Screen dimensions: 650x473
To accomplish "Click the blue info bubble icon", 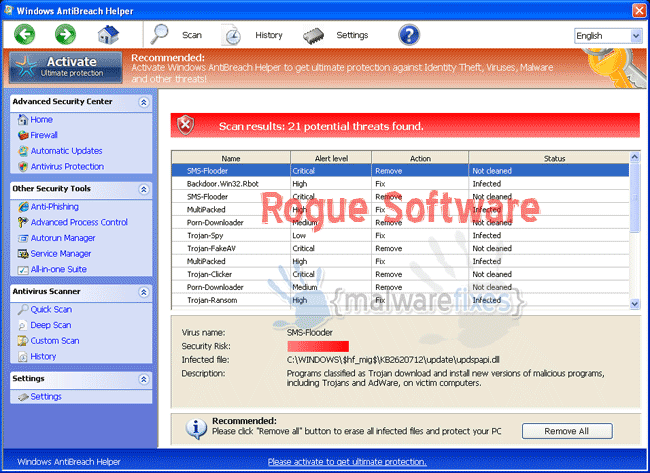I will [x=196, y=429].
